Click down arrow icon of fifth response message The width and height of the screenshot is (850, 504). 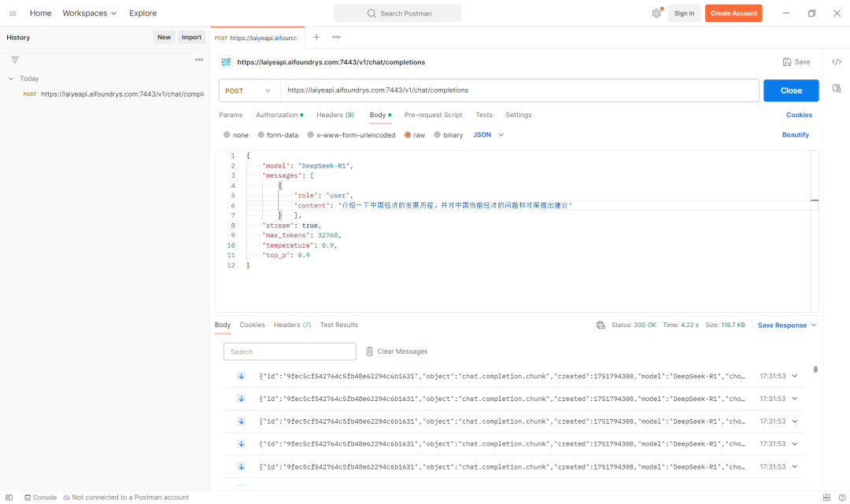pos(242,466)
